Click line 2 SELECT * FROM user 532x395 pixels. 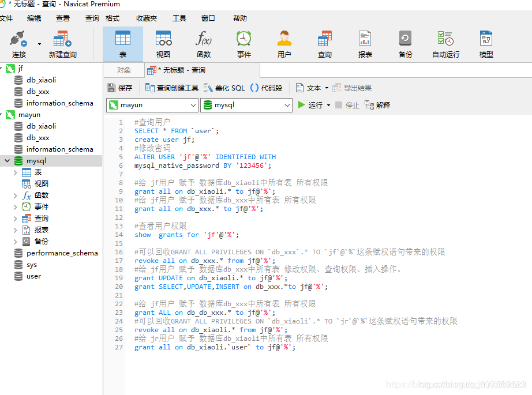coord(177,131)
